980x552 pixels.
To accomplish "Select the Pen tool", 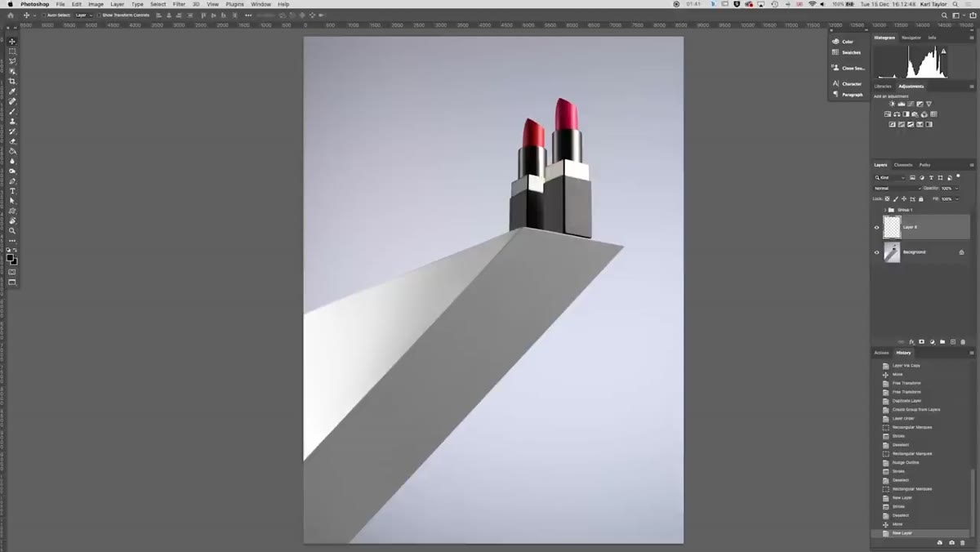I will 12,181.
